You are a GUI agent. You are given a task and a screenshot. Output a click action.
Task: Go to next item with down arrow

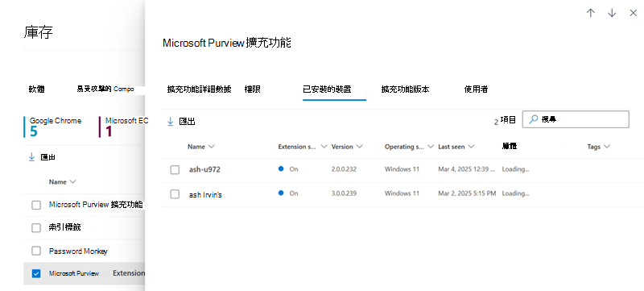[x=612, y=13]
